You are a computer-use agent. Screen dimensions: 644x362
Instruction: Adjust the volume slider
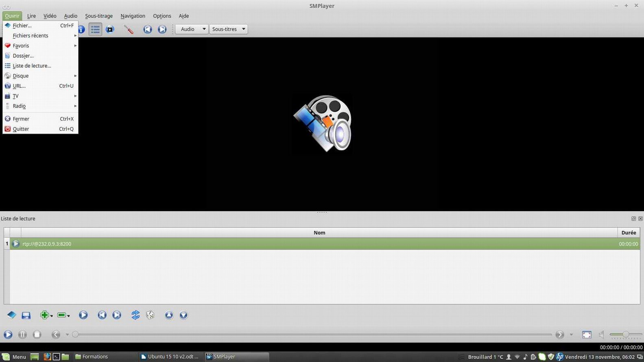pos(626,334)
